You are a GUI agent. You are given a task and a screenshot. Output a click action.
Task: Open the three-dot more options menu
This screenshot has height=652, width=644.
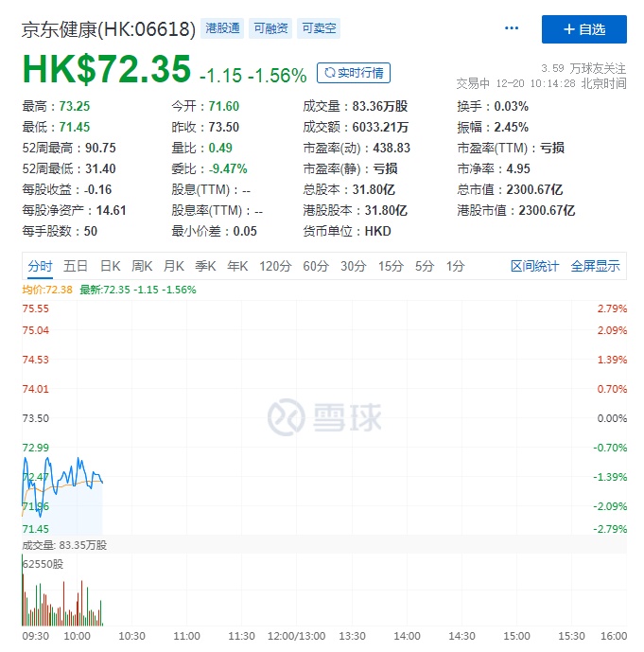(x=512, y=29)
